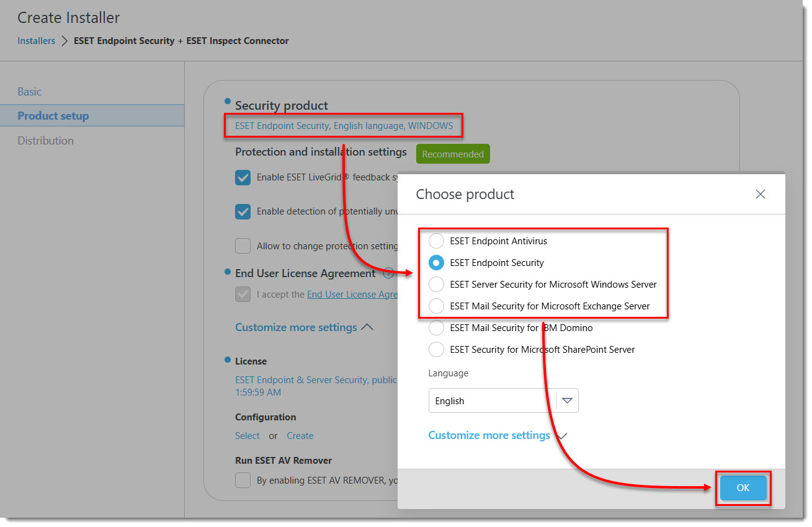
Task: Open the End User License Agreement link
Action: pos(352,294)
